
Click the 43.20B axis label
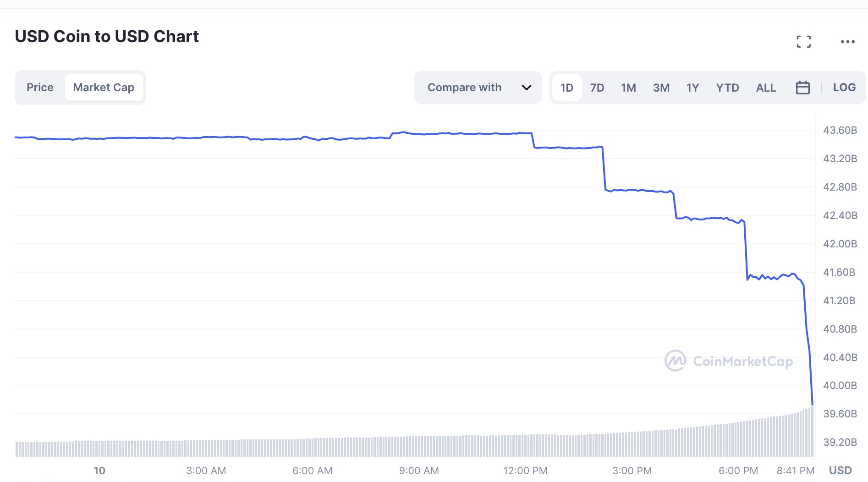click(x=840, y=159)
